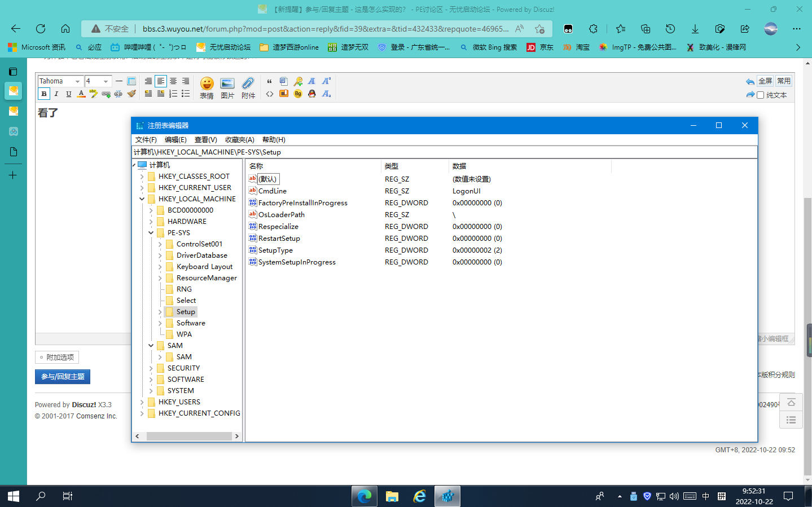Apply italic formatting in the post editor
The image size is (812, 507).
click(x=56, y=94)
